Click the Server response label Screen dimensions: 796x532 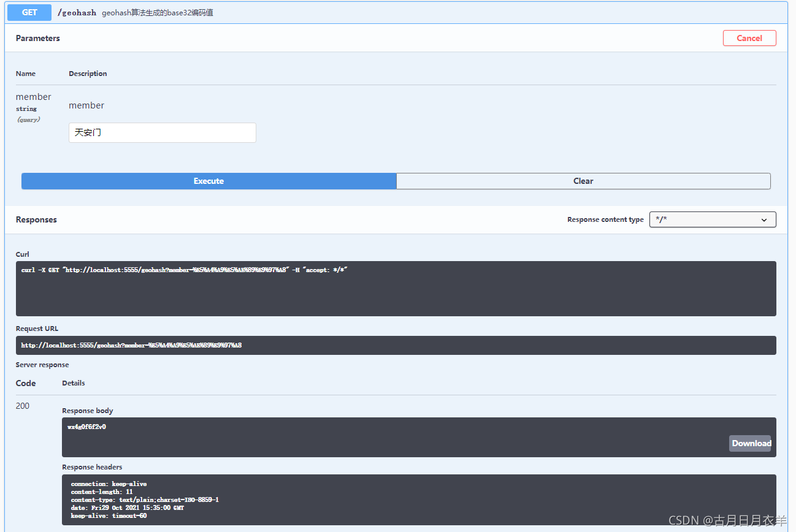click(x=42, y=365)
